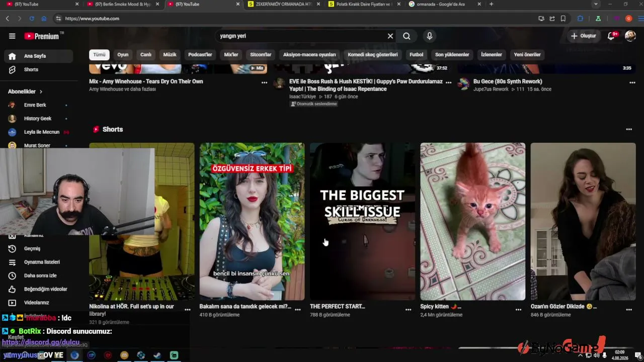Start voice search with the microphone
This screenshot has width=644, height=362.
(429, 36)
